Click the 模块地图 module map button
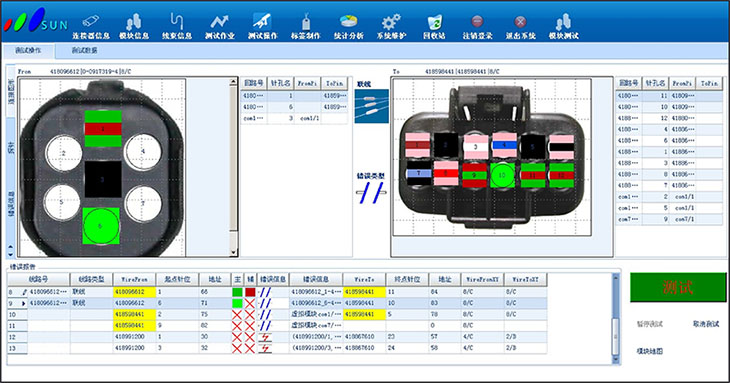730x383 pixels. coord(649,351)
